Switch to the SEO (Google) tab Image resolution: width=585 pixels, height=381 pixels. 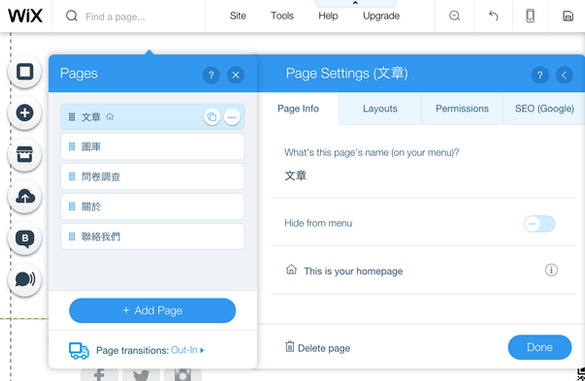click(544, 109)
